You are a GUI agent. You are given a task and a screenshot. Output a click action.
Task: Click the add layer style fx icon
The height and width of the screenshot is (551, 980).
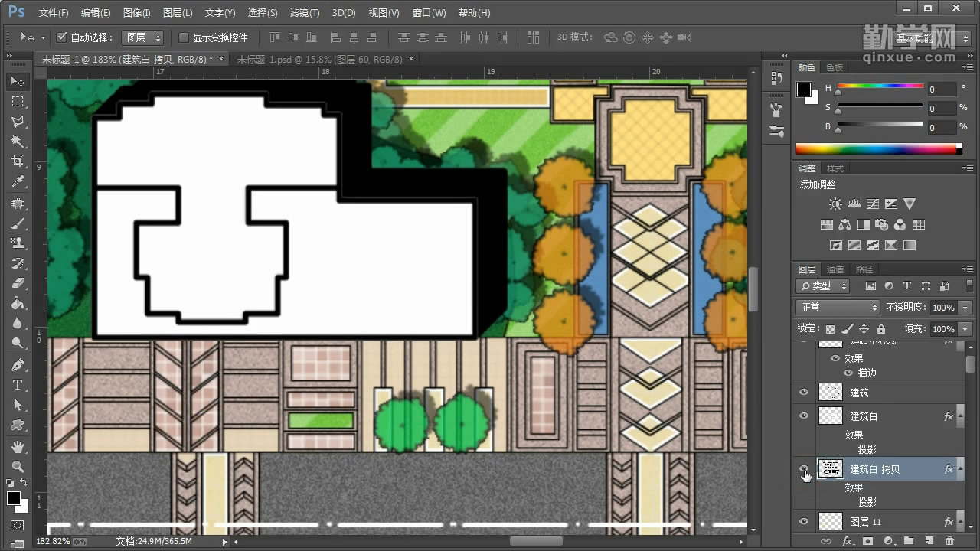tap(848, 541)
